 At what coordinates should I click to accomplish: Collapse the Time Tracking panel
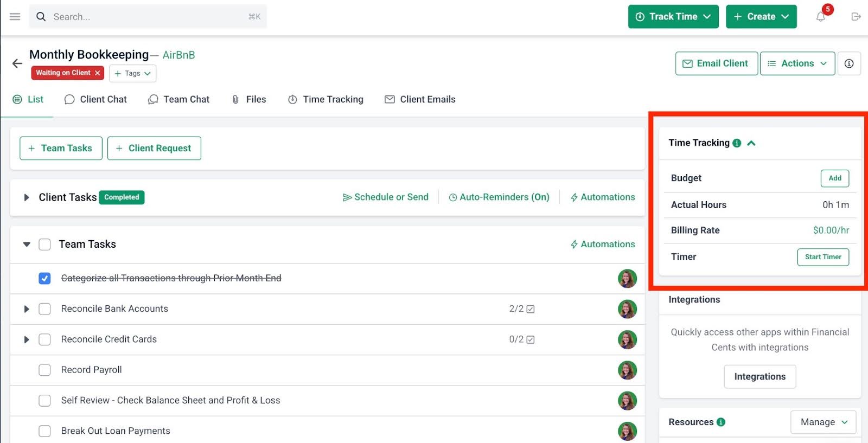click(751, 143)
